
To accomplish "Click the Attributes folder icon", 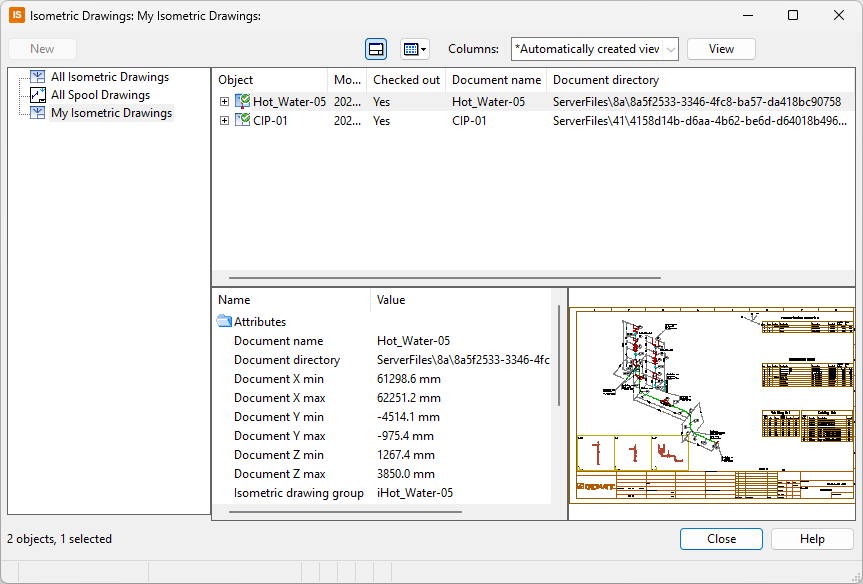I will coord(225,322).
